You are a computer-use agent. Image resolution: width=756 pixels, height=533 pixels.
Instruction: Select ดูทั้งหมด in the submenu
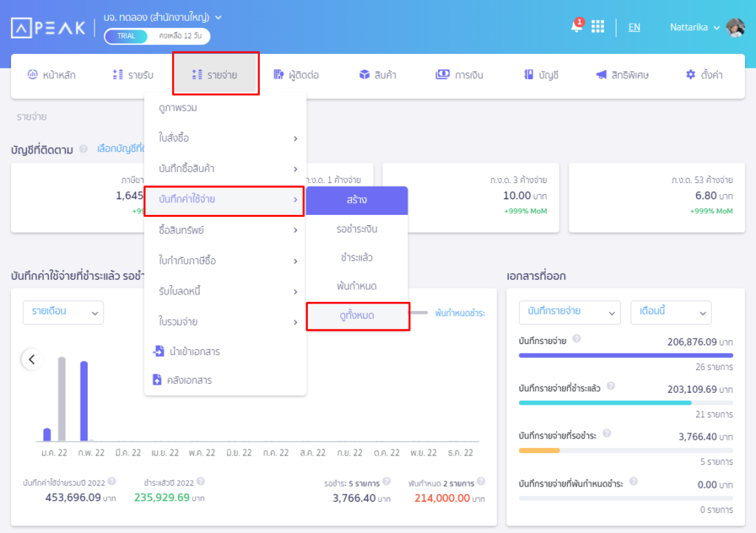[357, 315]
